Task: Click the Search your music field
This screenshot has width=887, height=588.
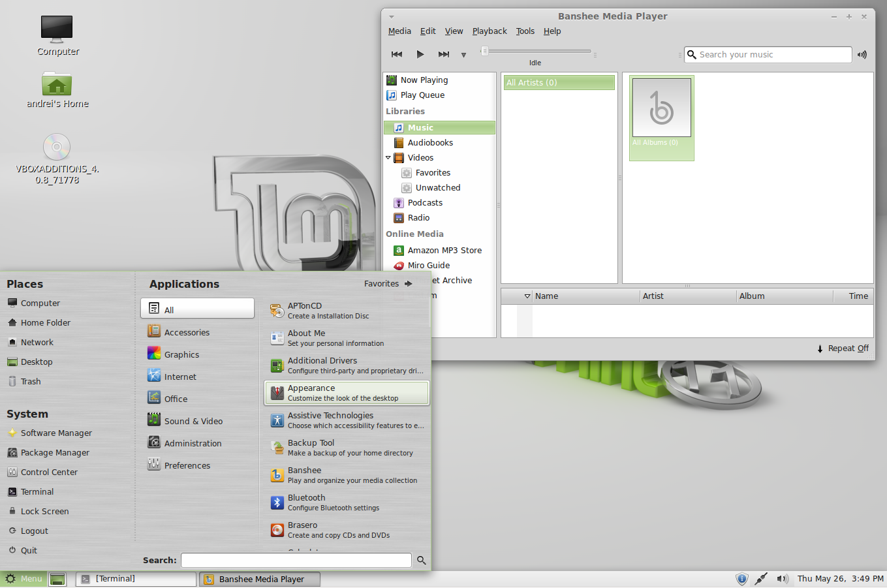Action: 768,55
